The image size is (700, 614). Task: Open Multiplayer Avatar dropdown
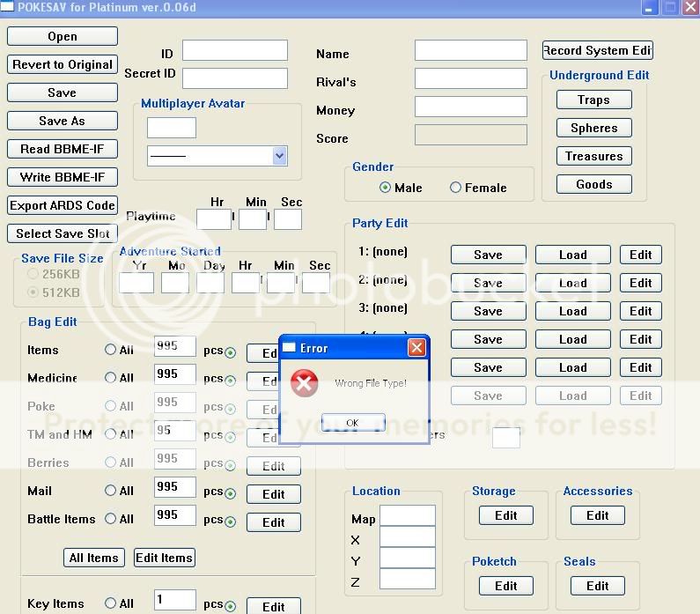click(x=279, y=156)
